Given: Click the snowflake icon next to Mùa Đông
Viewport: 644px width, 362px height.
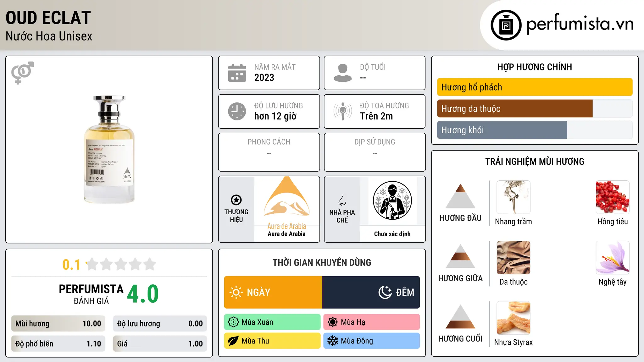Looking at the screenshot, I should tap(333, 341).
